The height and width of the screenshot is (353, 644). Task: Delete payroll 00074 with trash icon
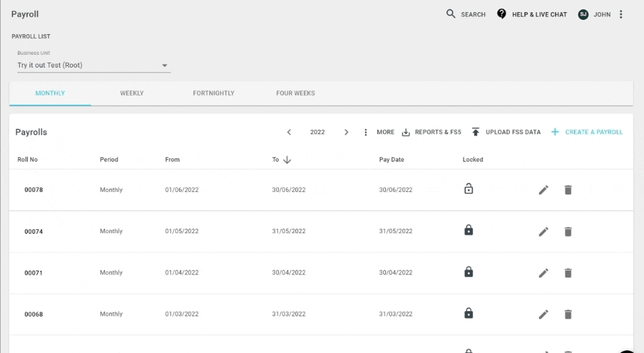[568, 232]
